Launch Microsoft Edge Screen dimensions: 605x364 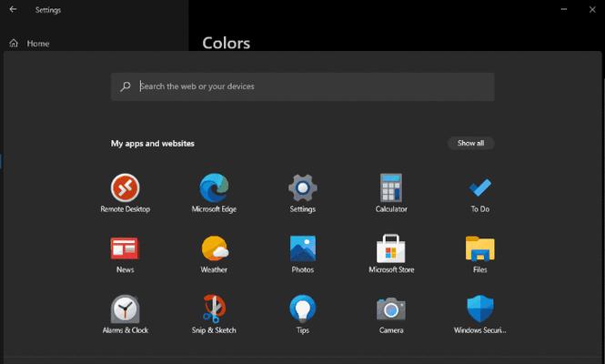[x=214, y=193]
